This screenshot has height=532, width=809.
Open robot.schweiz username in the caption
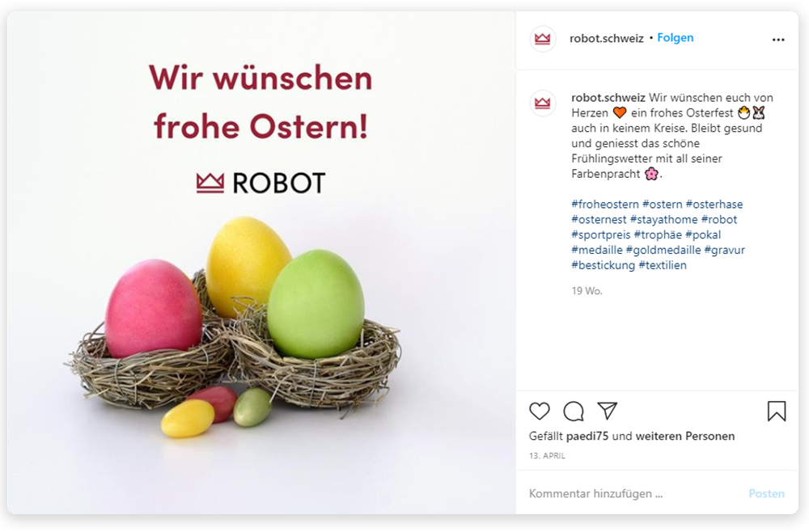[608, 98]
